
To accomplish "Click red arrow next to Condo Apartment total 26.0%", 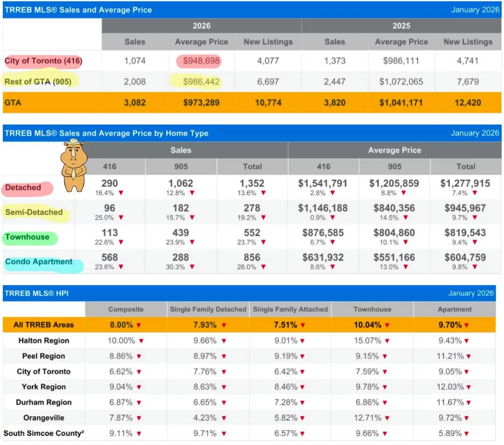I will point(263,267).
